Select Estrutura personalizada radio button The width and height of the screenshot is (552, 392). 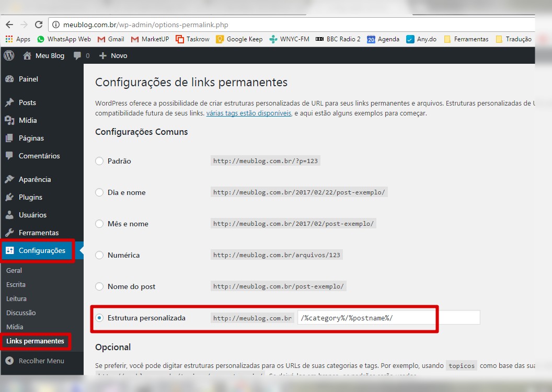(x=99, y=318)
